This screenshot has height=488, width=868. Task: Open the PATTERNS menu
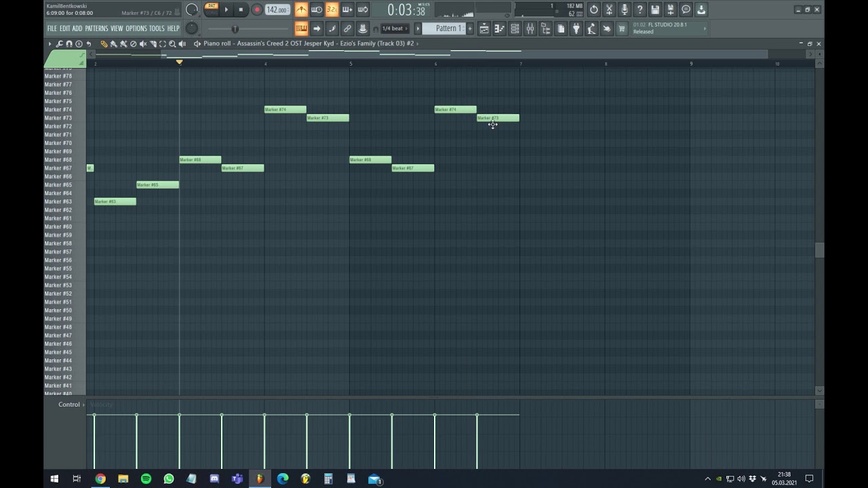(x=96, y=28)
